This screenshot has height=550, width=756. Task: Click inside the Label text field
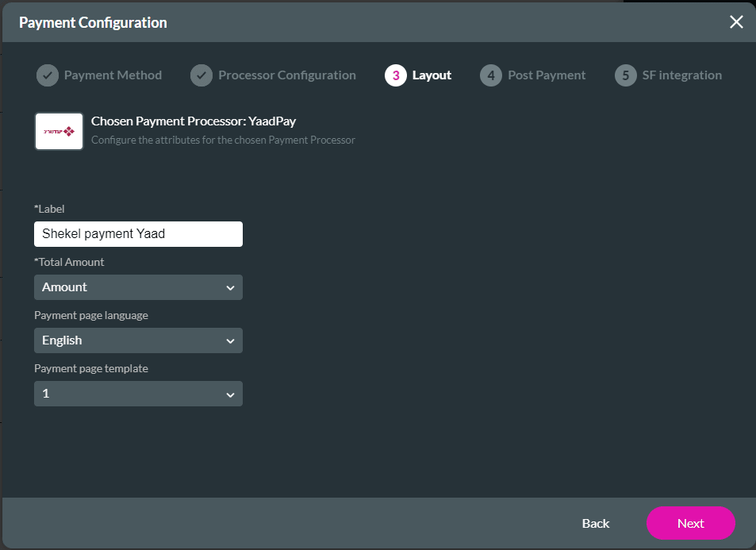click(x=138, y=234)
